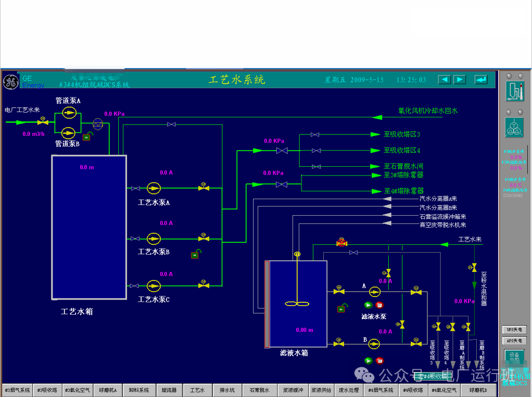
Task: Open the three-circle system icon in sidebar
Action: [514, 128]
